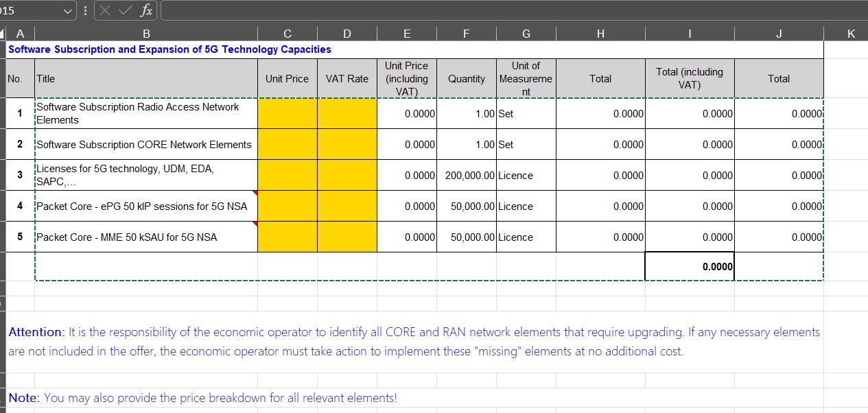Image resolution: width=868 pixels, height=413 pixels.
Task: Select 'Software Subscription CORE Network Elements' cell
Action: tap(146, 144)
